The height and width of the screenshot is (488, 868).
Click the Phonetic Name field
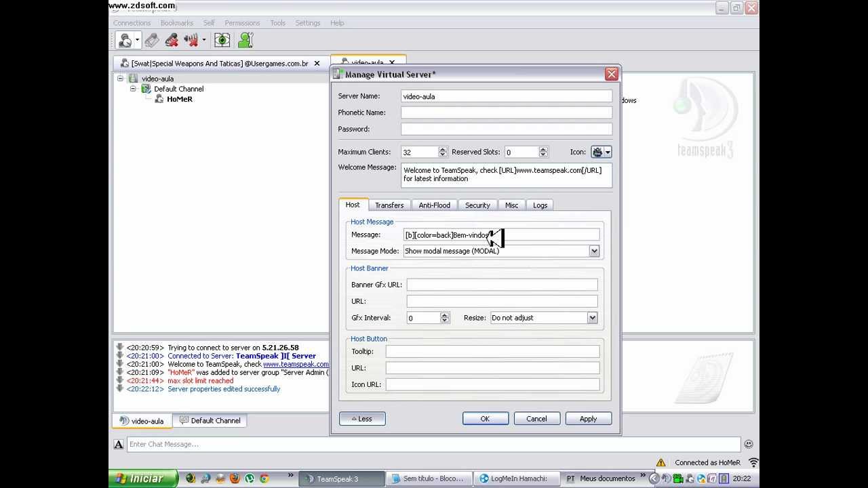coord(507,113)
